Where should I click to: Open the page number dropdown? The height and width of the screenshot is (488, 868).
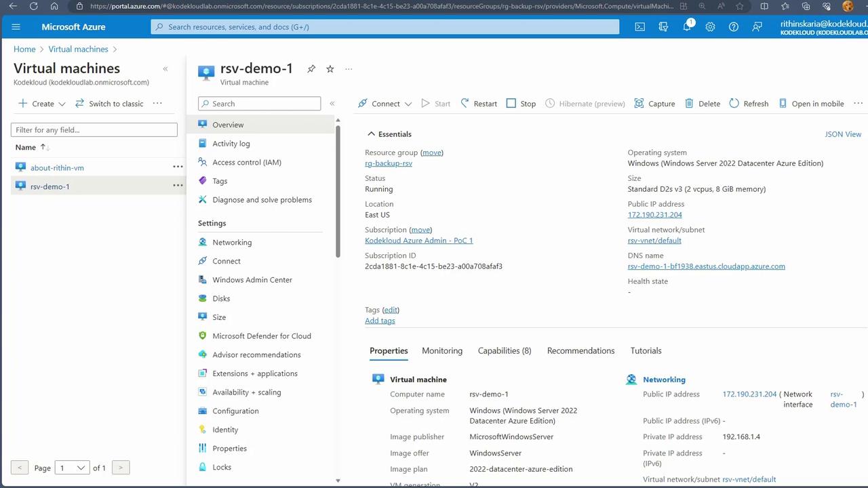pos(72,468)
